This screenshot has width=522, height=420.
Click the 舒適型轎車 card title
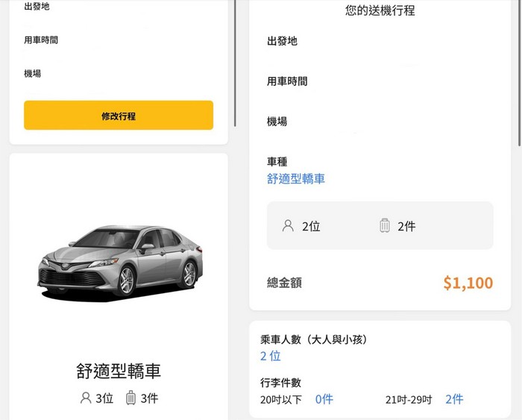(119, 371)
